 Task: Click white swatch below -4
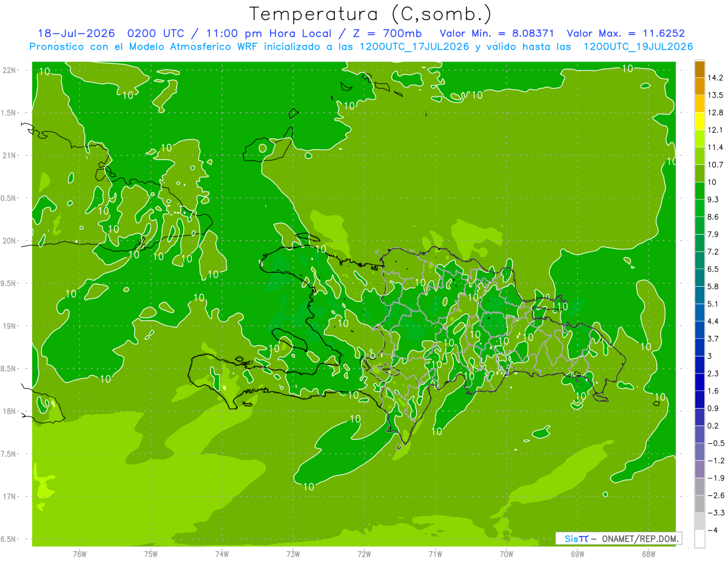point(699,538)
